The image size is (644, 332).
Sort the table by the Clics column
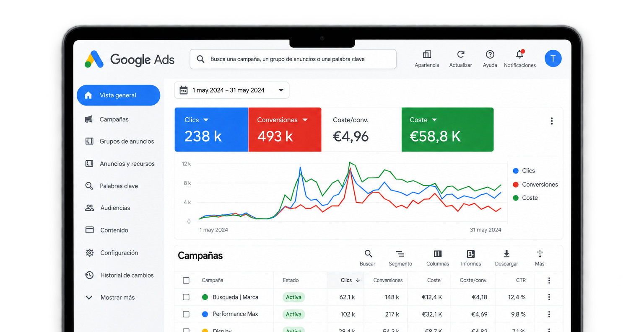click(350, 281)
